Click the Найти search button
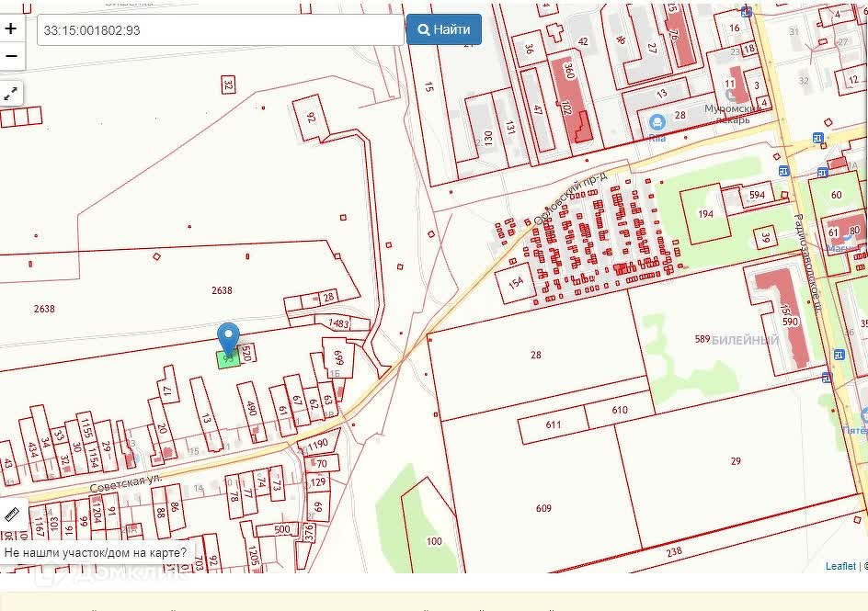Screen dimensions: 868x611 (443, 29)
